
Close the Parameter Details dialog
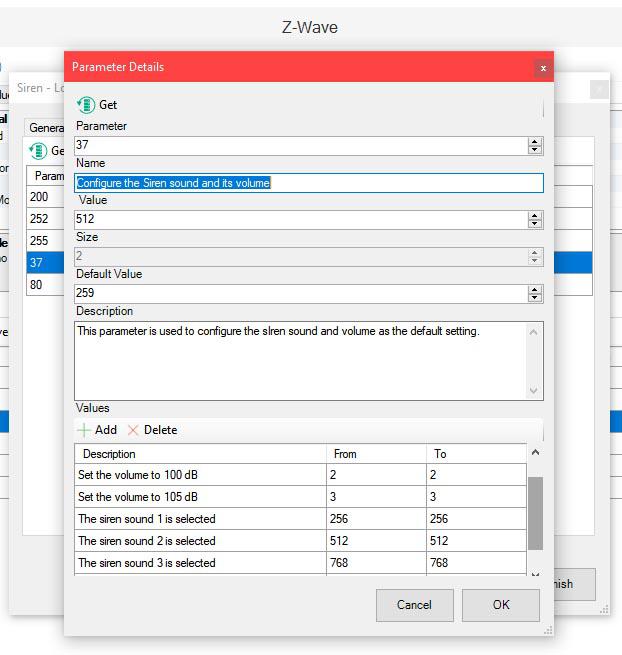[543, 68]
